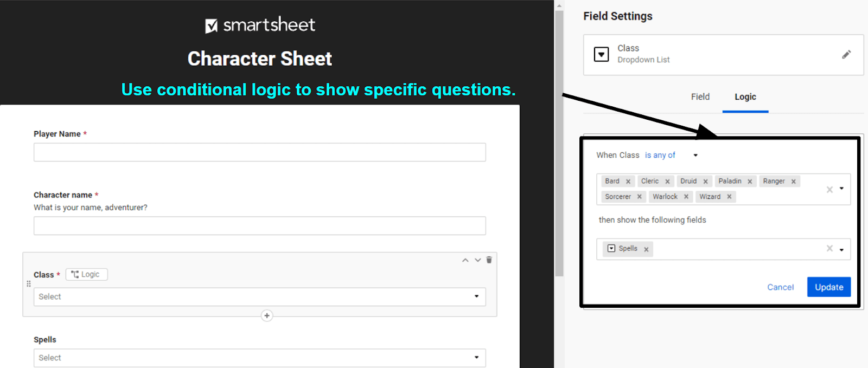Image resolution: width=868 pixels, height=368 pixels.
Task: Open the fields-to-show dropdown arrow
Action: (x=841, y=250)
